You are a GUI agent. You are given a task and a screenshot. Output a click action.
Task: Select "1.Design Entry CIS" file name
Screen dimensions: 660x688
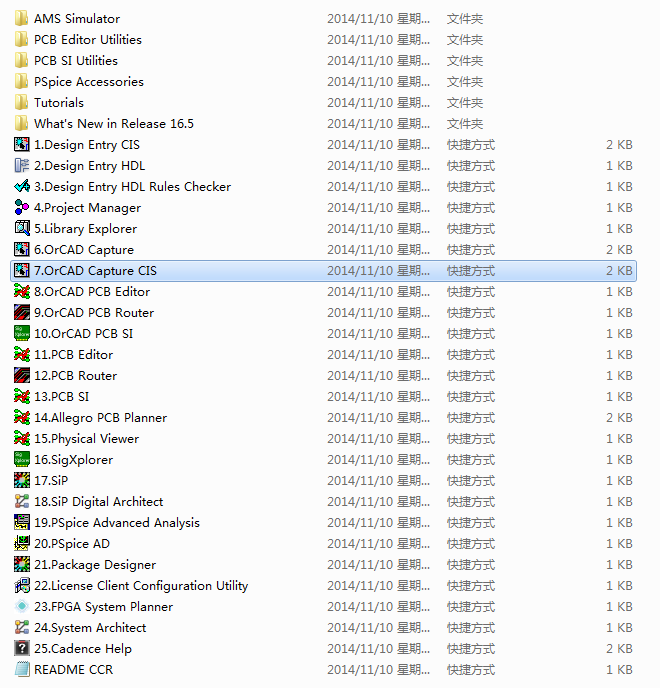(x=87, y=144)
